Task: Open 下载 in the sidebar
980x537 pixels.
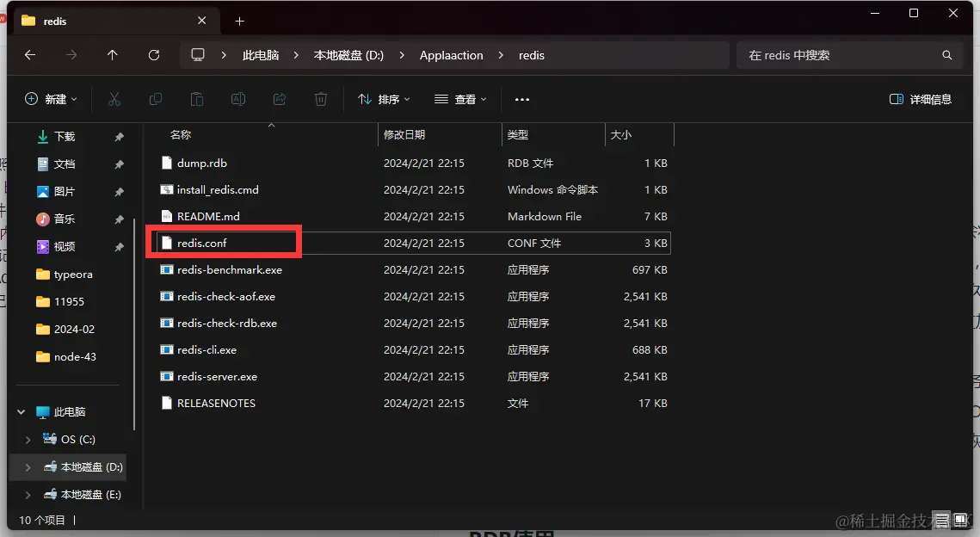Action: (65, 136)
